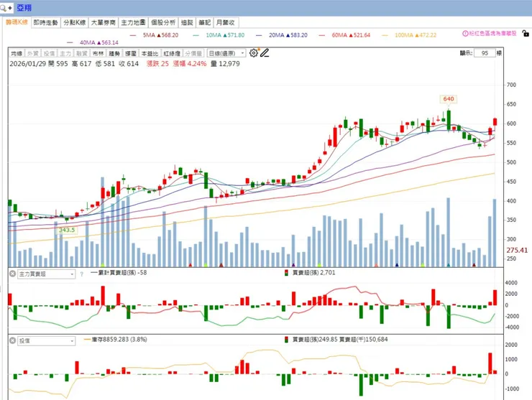Image resolution: width=532 pixels, height=400 pixels.
Task: Click the '買賣超(張) 2,701' legend
Action: (310, 273)
